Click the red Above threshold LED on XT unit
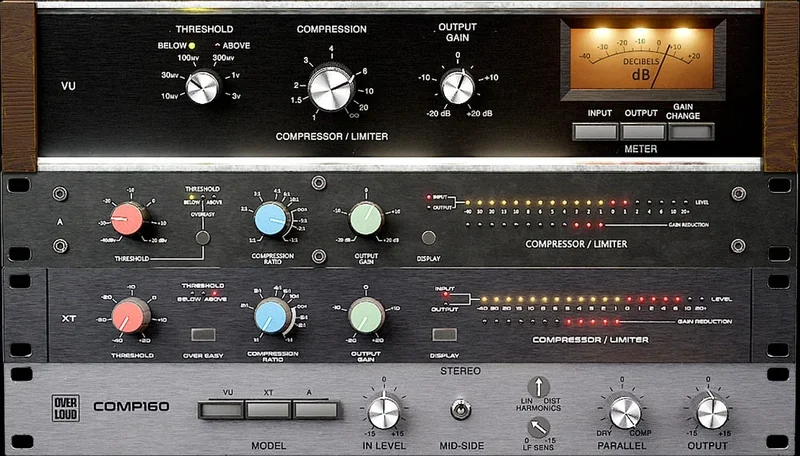Viewport: 800px width, 456px height. (214, 293)
